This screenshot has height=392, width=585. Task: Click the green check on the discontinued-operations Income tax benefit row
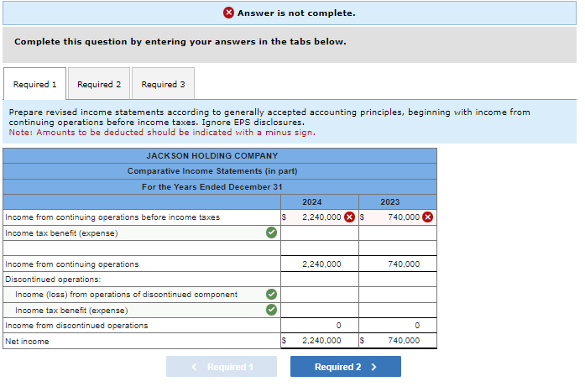point(272,310)
